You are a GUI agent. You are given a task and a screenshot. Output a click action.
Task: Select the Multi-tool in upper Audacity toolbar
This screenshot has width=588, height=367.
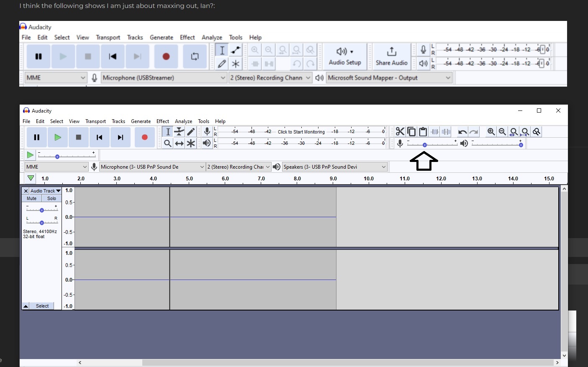236,64
